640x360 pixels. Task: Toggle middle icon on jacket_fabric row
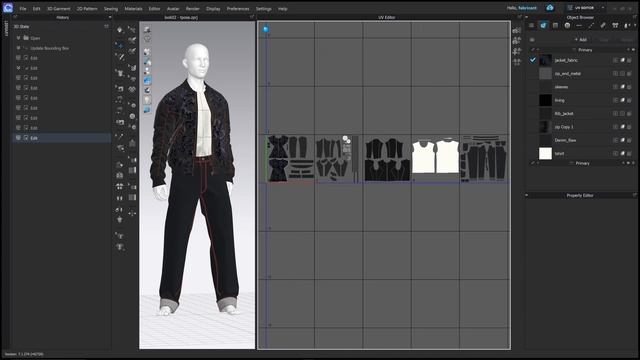tap(622, 60)
